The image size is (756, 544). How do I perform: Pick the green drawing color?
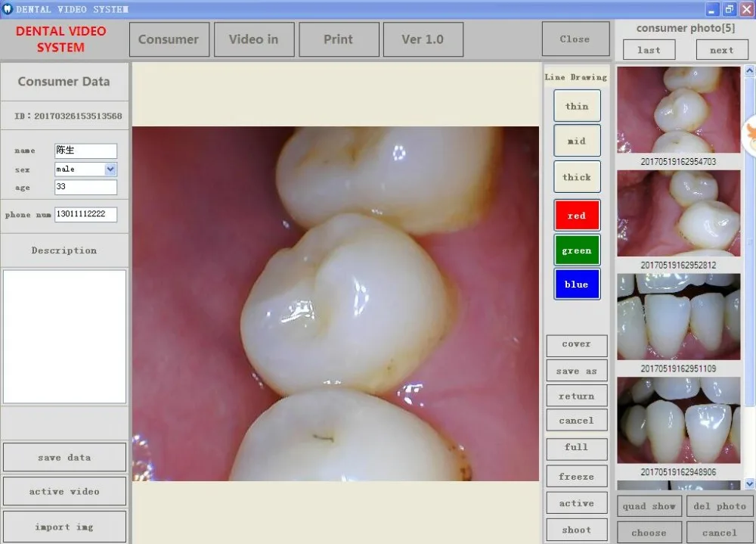click(577, 250)
